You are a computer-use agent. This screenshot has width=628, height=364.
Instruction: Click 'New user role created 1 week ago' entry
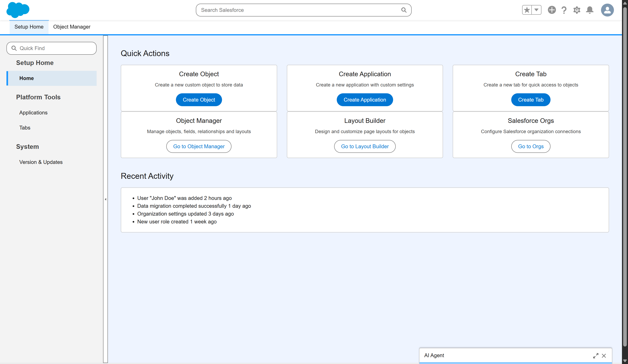[x=177, y=222]
